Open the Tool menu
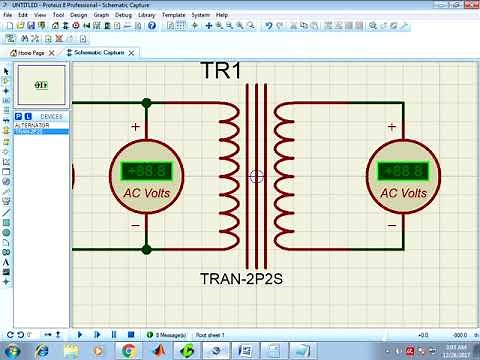This screenshot has height=360, width=480. 58,15
